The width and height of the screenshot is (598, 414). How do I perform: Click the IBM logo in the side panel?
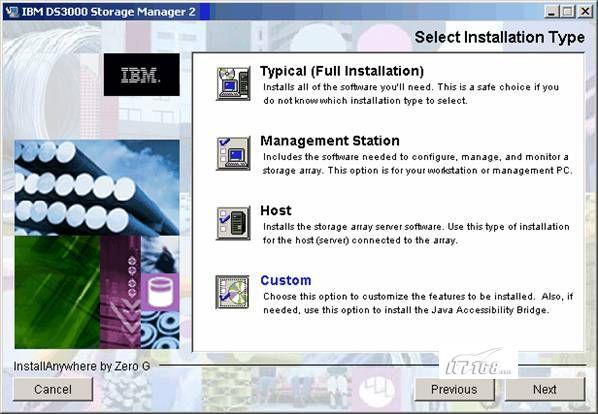point(141,75)
